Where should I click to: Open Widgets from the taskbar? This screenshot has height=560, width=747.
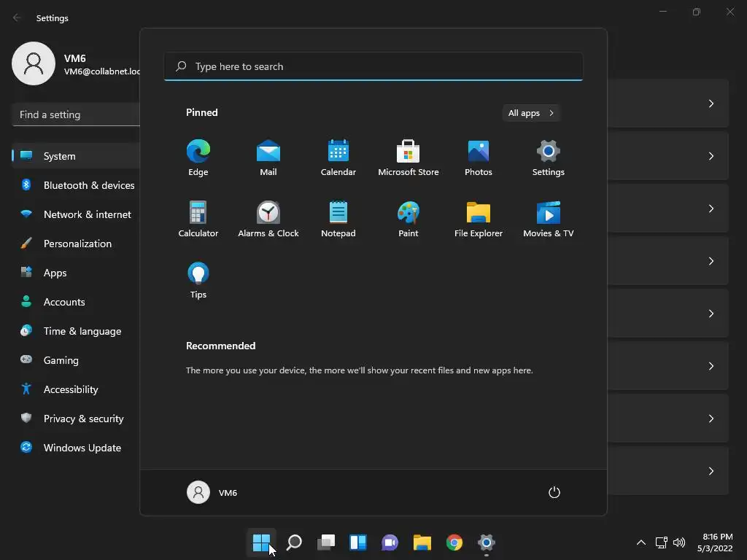tap(357, 542)
